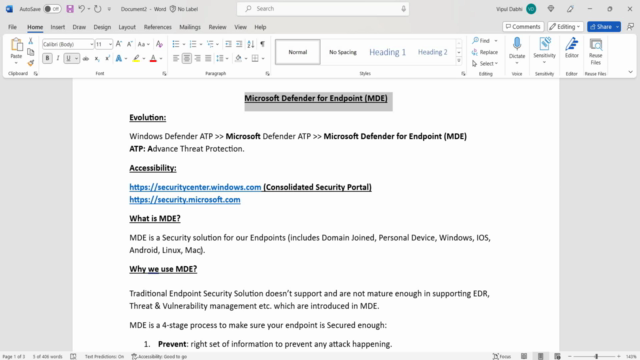Switch to Web Layout view
This screenshot has height=360, width=640.
click(x=557, y=356)
